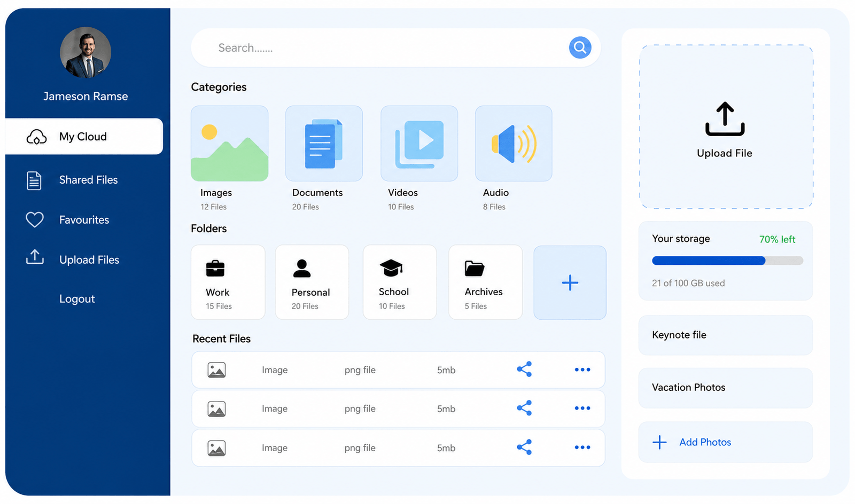Open more options for first recent file
Image resolution: width=855 pixels, height=504 pixels.
[582, 369]
